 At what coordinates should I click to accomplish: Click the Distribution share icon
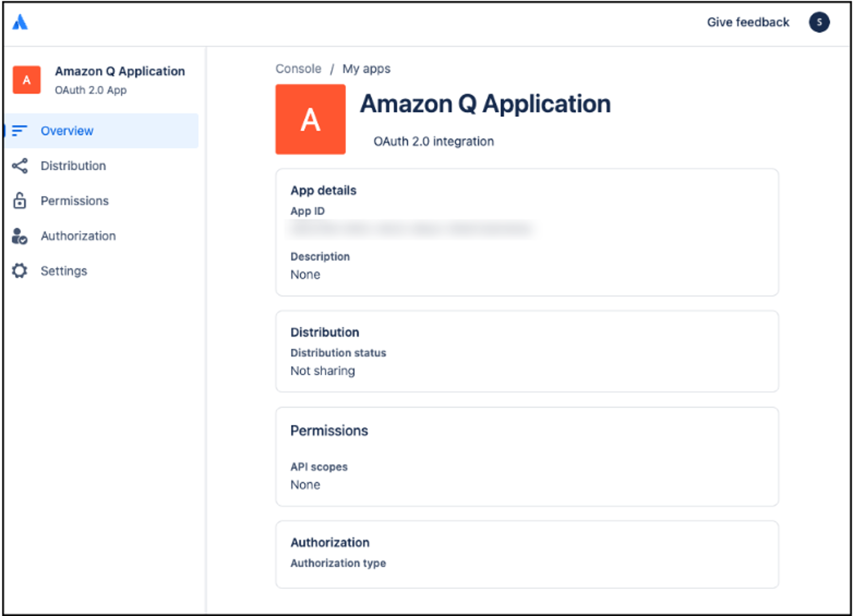point(20,166)
